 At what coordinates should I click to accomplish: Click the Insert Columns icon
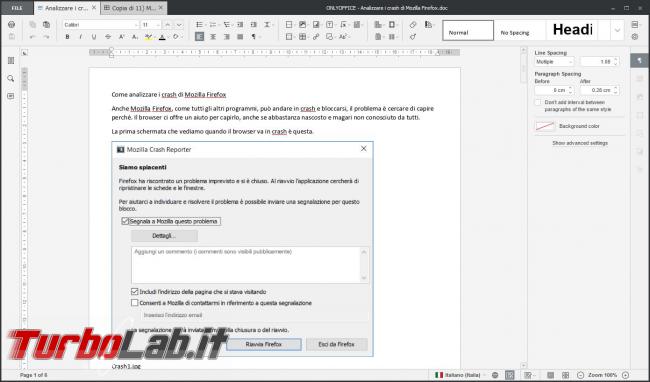[392, 37]
